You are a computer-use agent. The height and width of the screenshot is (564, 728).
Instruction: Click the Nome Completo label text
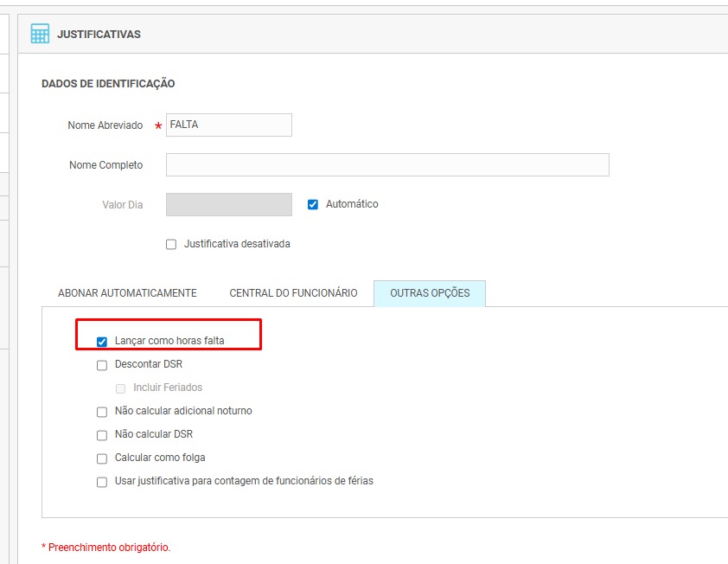click(105, 165)
